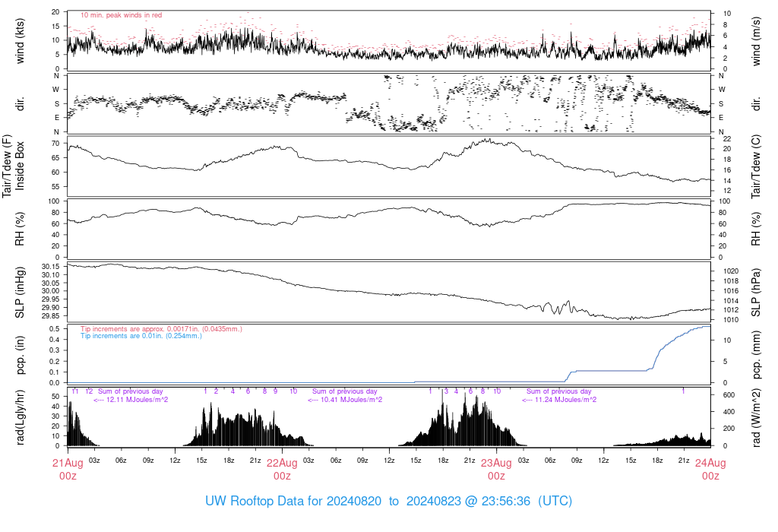Screen dimensions: 778x532
Task: Click the '18z' tick before 23Aug
Action: 443,461
